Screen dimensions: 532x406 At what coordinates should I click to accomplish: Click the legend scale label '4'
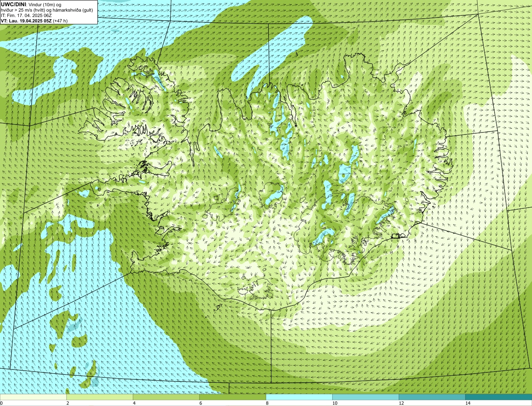tap(134, 403)
